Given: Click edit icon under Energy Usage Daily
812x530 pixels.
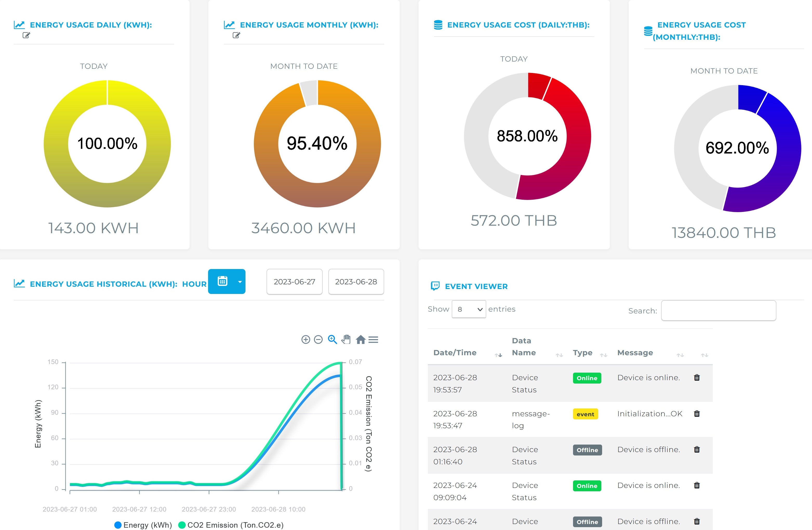Looking at the screenshot, I should click(x=26, y=35).
